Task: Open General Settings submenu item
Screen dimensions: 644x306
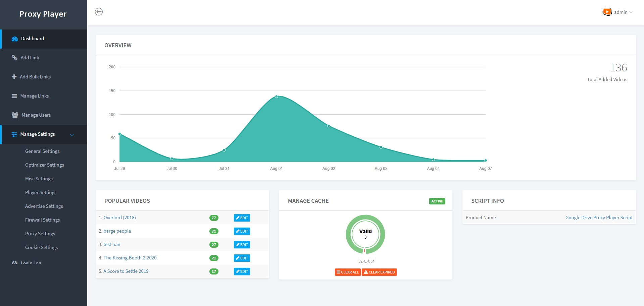Action: (42, 151)
